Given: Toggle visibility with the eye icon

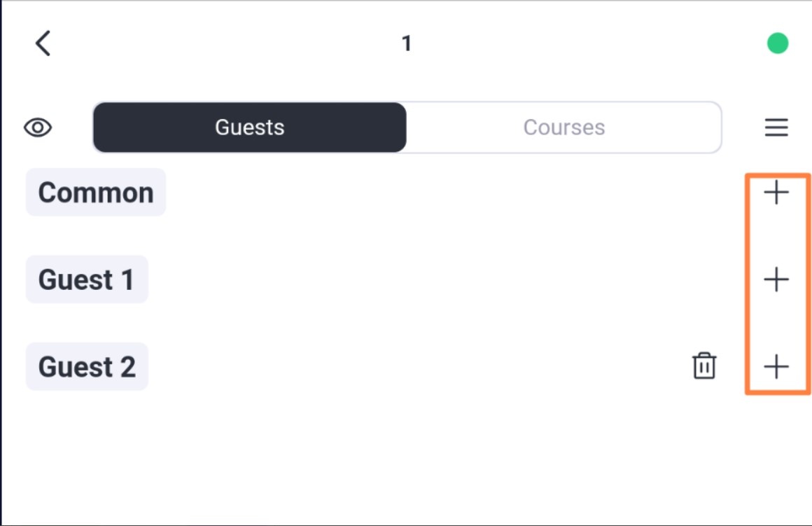Looking at the screenshot, I should click(38, 127).
